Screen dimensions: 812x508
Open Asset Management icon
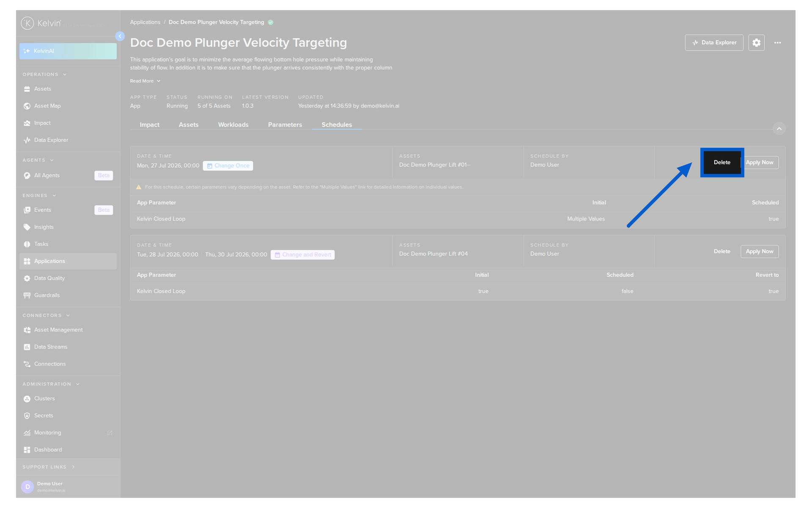click(x=27, y=330)
